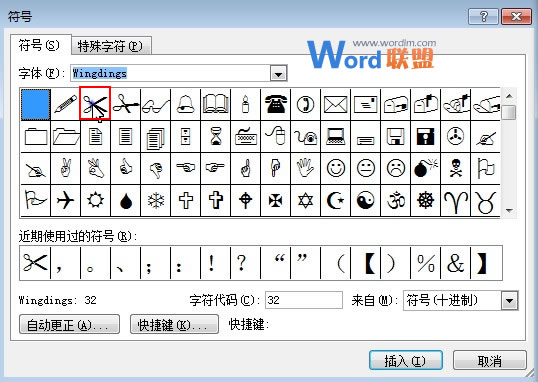Click the 插入(I) insert button
The width and height of the screenshot is (538, 382).
tap(406, 360)
